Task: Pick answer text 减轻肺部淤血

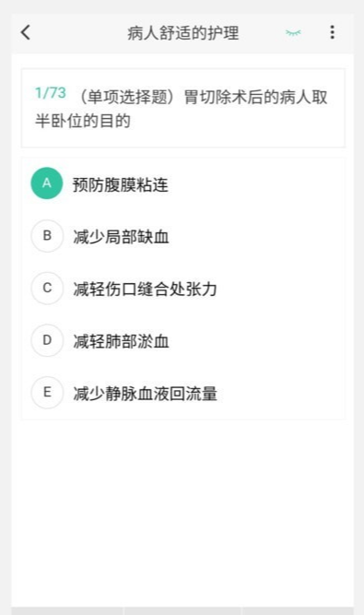Action: [121, 341]
